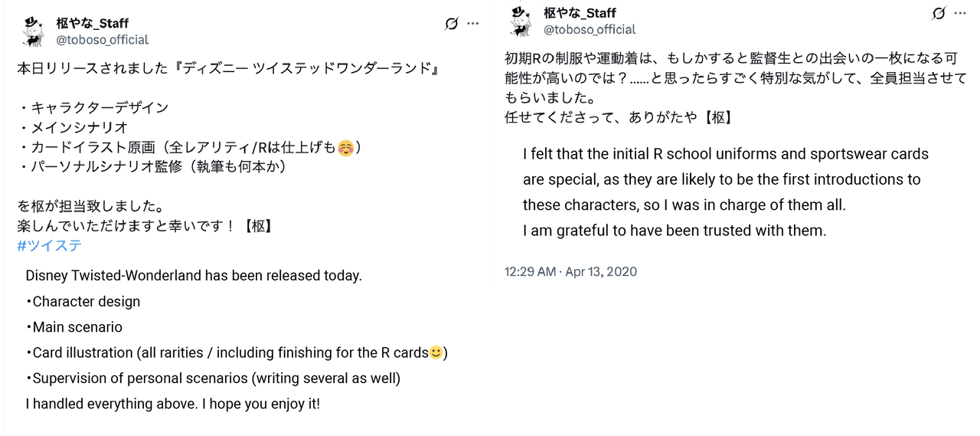The image size is (980, 436).
Task: Click the "Disney Twisted-Wonderland has been released today" text
Action: (194, 276)
